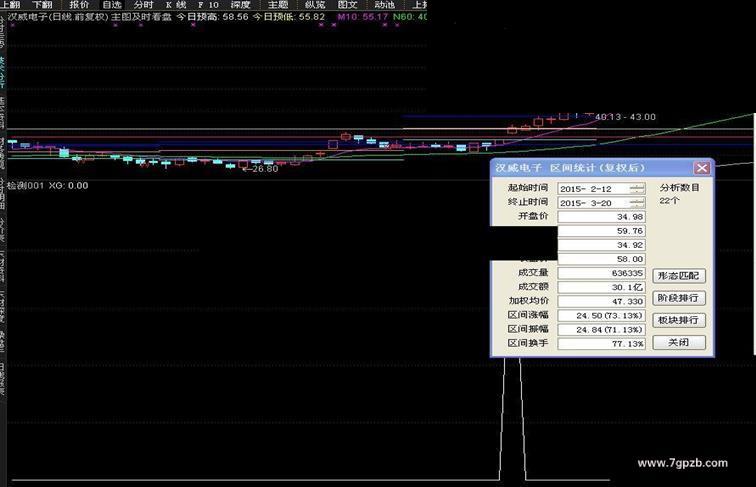Click the spinner on 起始时间 date

pos(637,189)
